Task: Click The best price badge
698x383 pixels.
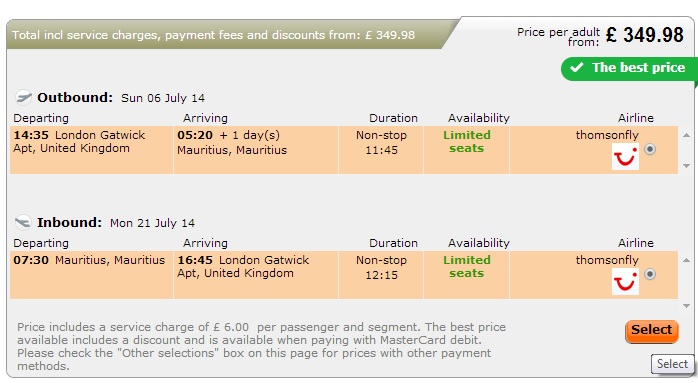Action: (x=628, y=68)
